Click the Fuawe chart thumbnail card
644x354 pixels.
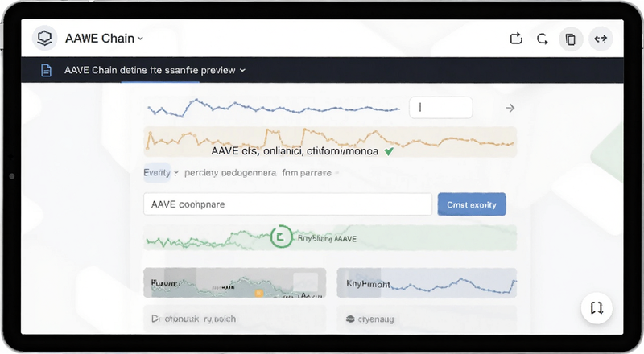pyautogui.click(x=234, y=282)
